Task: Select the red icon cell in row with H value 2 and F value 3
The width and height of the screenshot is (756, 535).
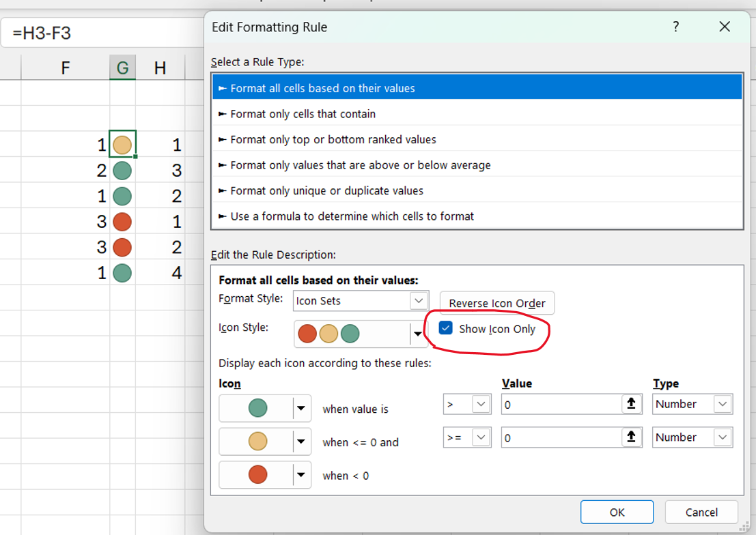Action: (122, 247)
